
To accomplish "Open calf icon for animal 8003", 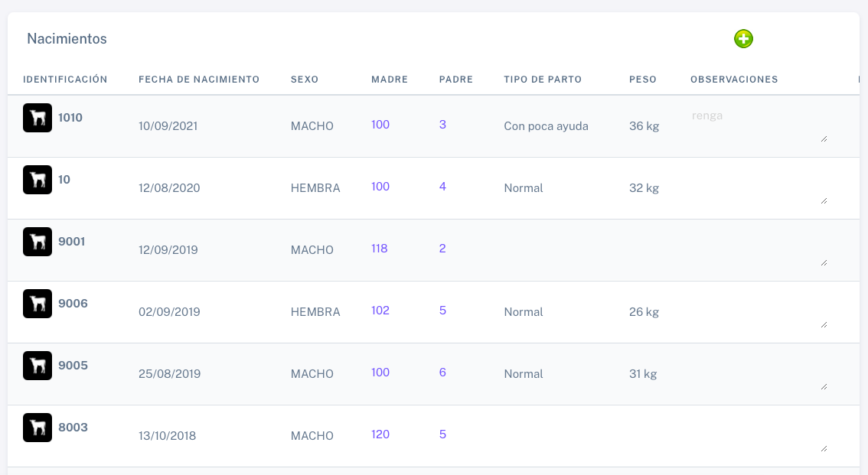I will tap(38, 428).
